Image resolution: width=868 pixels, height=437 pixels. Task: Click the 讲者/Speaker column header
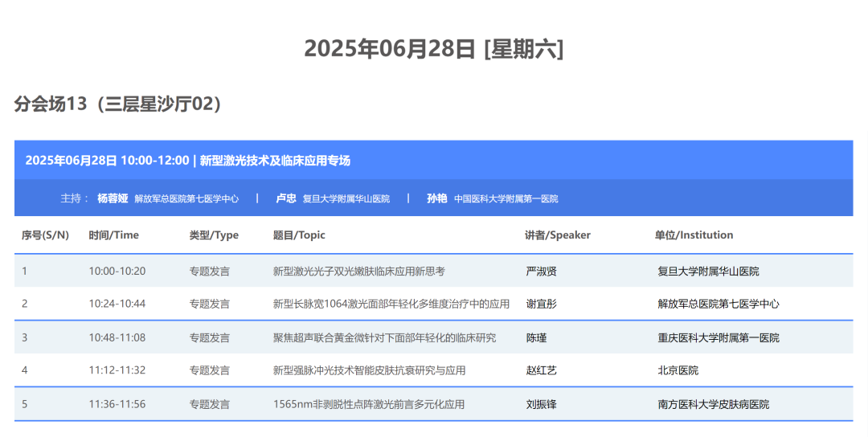(x=558, y=235)
